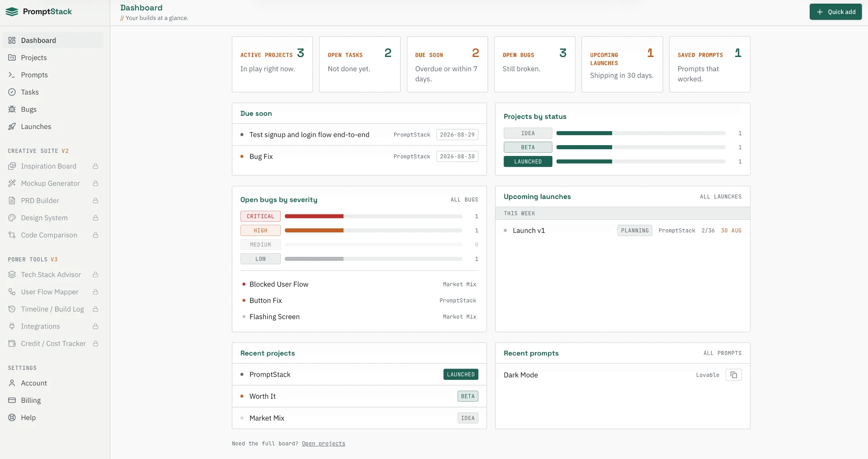The width and height of the screenshot is (868, 459).
Task: Go to Launches in sidebar
Action: 53,127
